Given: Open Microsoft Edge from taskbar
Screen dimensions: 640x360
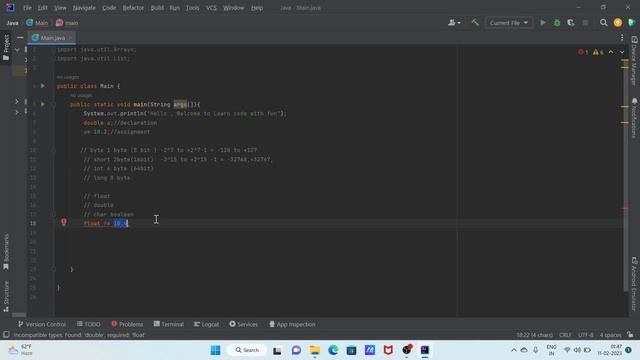Looking at the screenshot, I should [x=333, y=350].
